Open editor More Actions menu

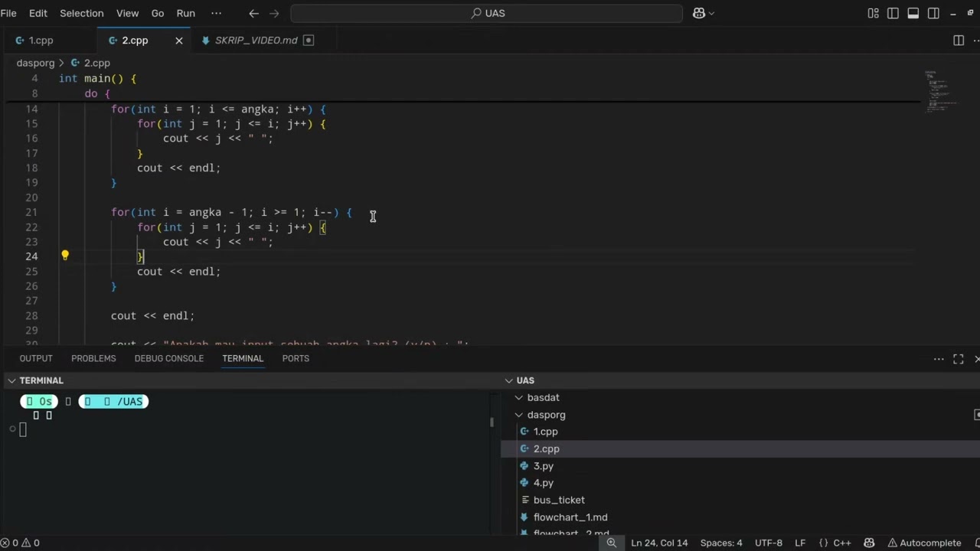(978, 41)
